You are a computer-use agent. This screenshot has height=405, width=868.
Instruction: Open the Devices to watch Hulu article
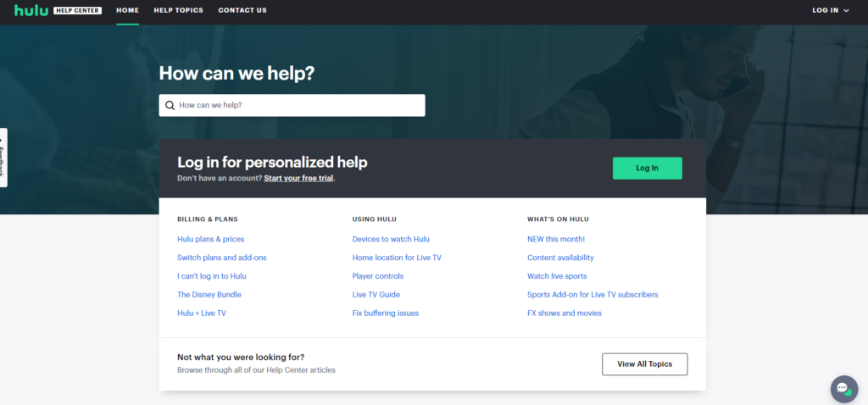pos(391,239)
